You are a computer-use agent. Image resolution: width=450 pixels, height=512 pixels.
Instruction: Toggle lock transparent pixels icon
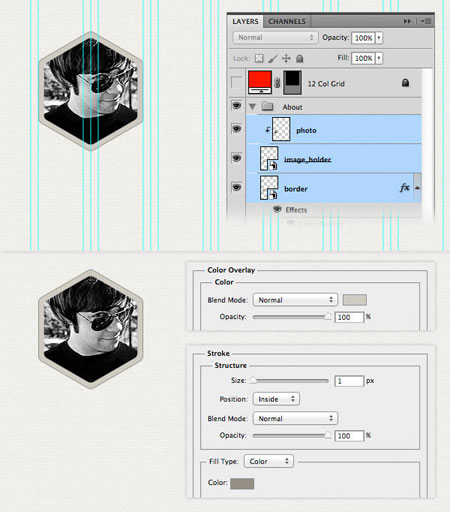click(x=259, y=58)
